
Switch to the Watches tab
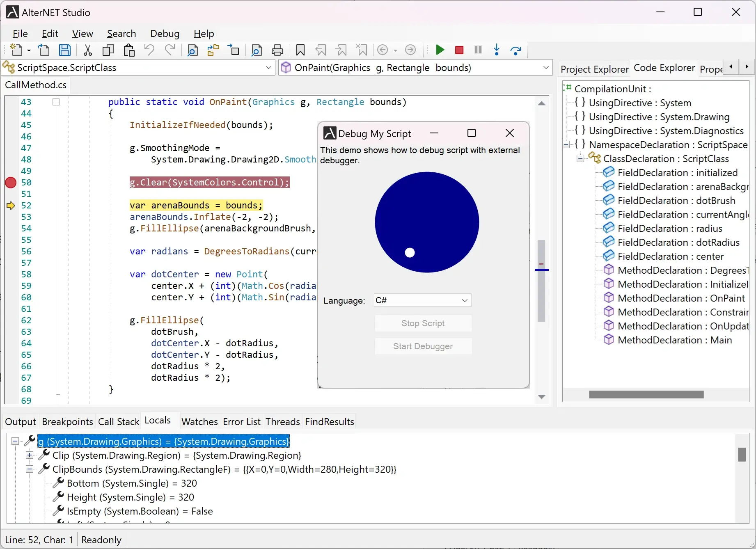pyautogui.click(x=199, y=421)
